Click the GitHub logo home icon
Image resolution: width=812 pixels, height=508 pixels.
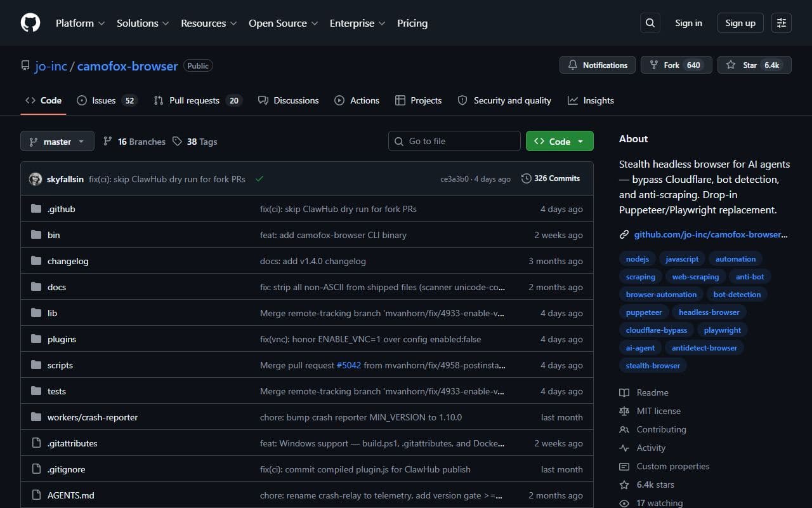(30, 23)
